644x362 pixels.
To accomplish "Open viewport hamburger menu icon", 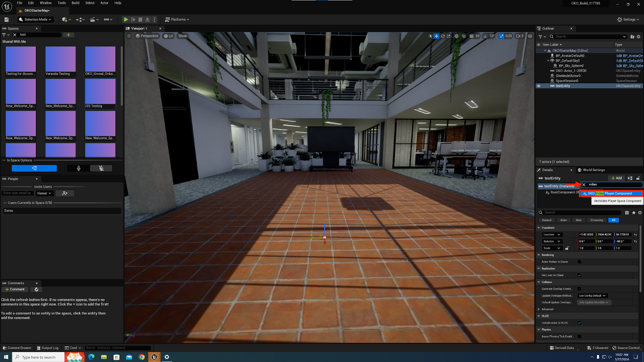I will 129,36.
